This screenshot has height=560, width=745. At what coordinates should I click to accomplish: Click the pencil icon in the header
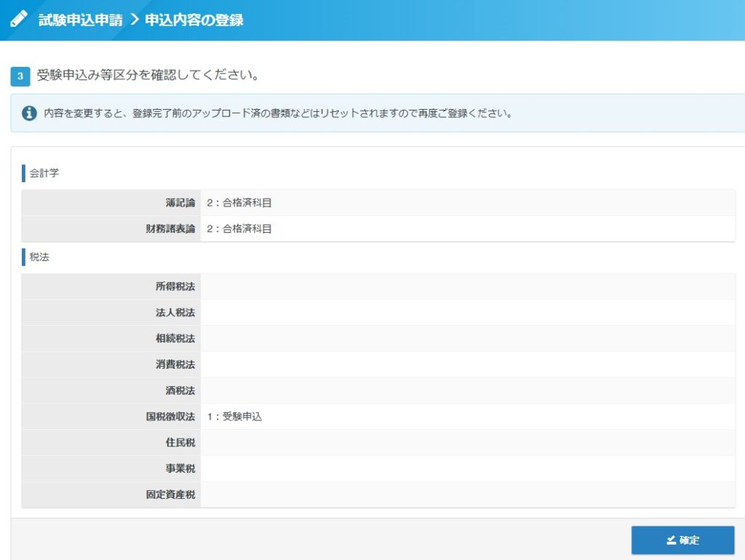(x=19, y=20)
